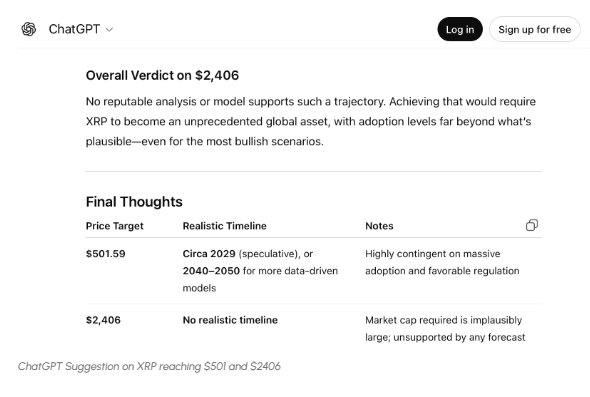The width and height of the screenshot is (590, 397).
Task: Click the $2,406 price target cell
Action: click(103, 320)
